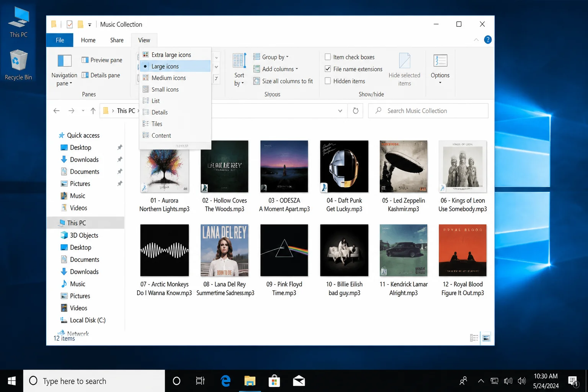Enable Hidden items checkbox
The image size is (588, 392).
(328, 81)
